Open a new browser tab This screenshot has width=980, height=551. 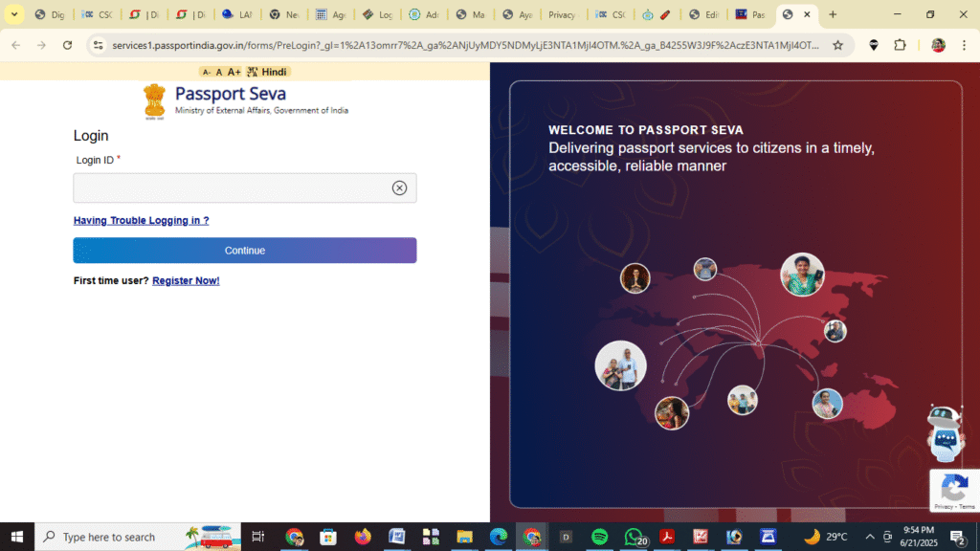coord(833,14)
